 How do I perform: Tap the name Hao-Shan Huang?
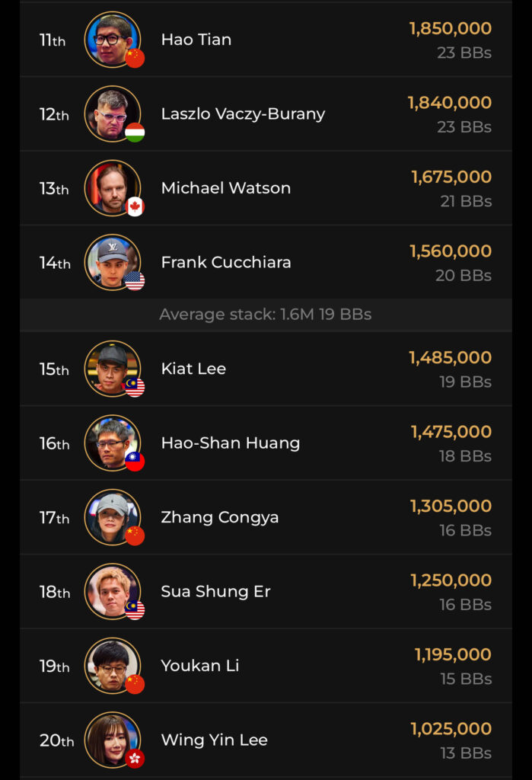[x=231, y=443]
